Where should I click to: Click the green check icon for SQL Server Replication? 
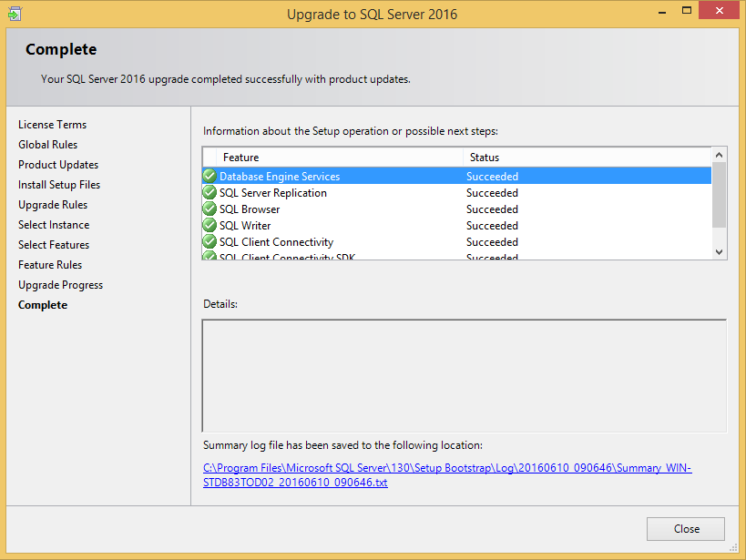tap(209, 193)
